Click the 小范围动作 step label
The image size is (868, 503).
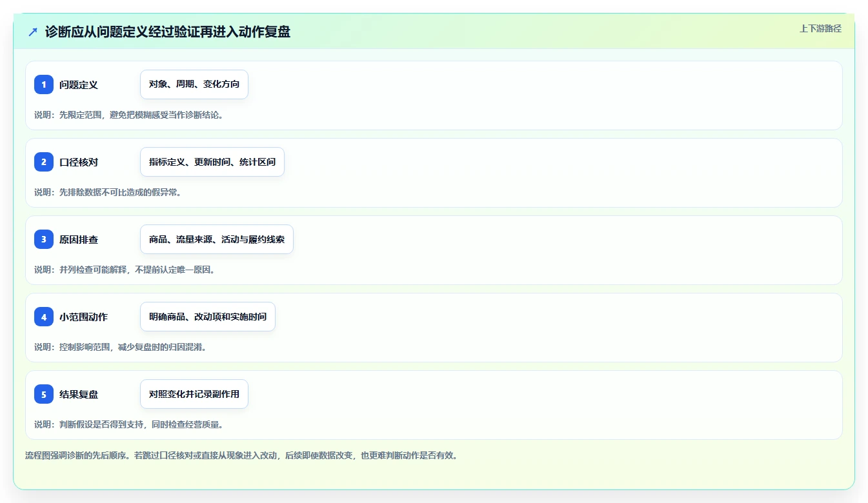[x=83, y=317]
